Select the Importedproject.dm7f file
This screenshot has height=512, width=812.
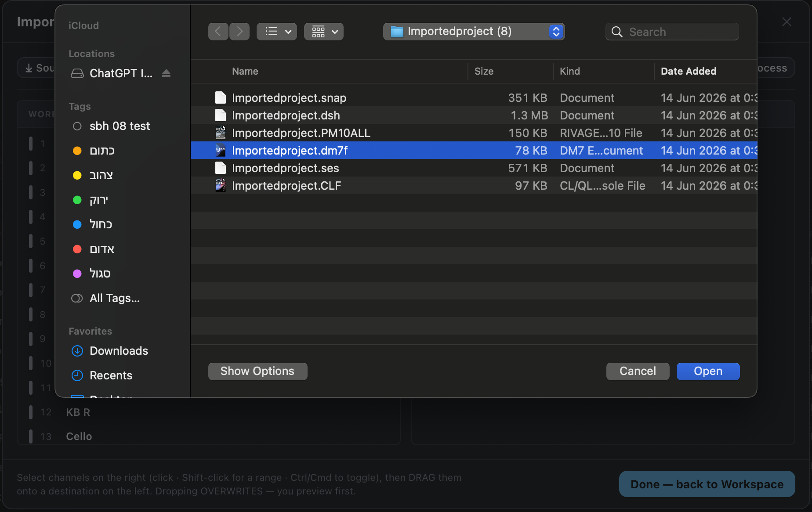coord(474,150)
